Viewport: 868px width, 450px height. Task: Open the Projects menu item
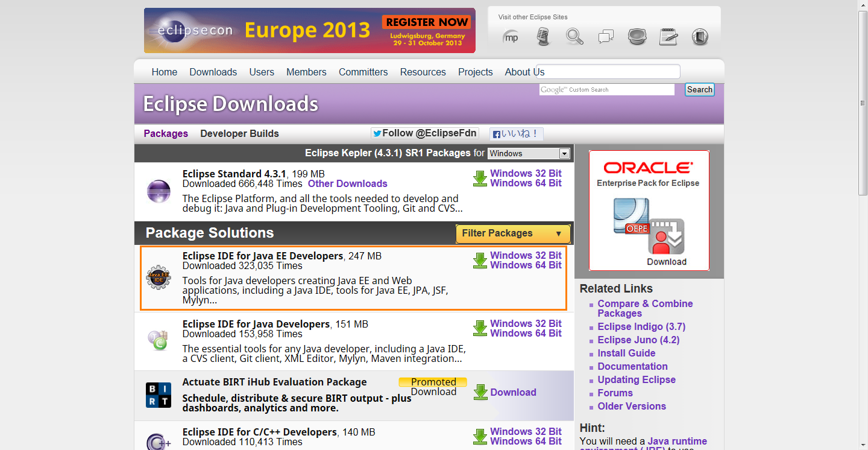pos(476,72)
